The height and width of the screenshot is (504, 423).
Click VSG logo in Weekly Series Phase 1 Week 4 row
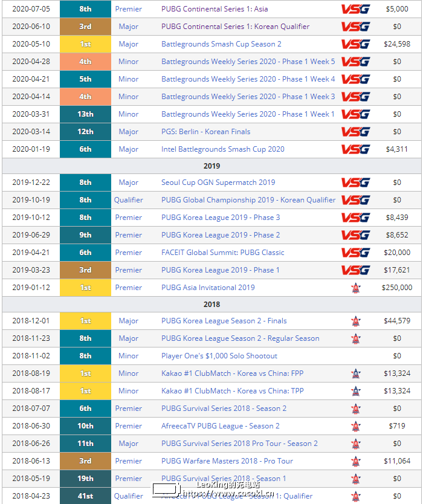[x=355, y=79]
